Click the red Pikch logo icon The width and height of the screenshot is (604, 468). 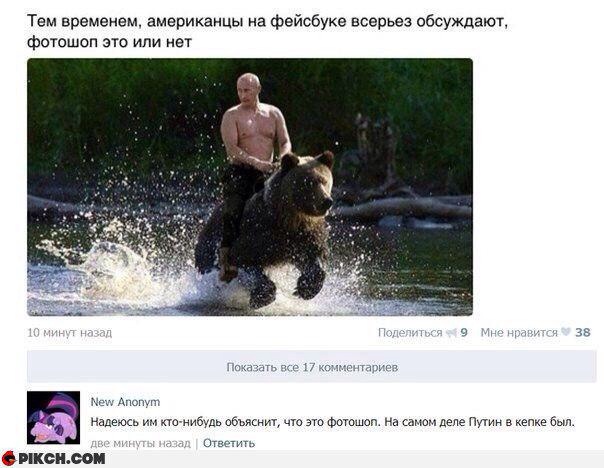(x=8, y=458)
